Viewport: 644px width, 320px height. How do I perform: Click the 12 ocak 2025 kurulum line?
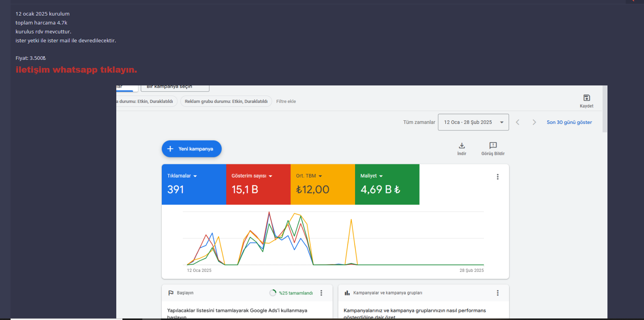(x=42, y=14)
